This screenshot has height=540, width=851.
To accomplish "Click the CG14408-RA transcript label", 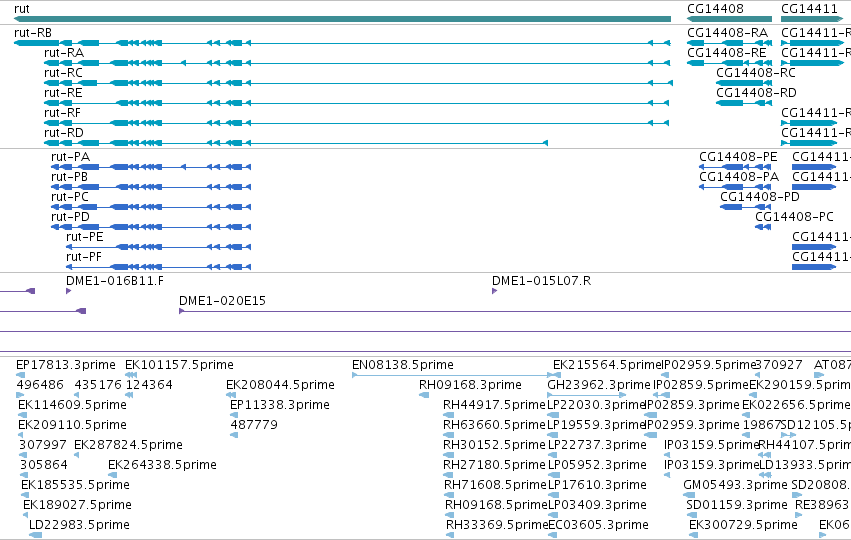I will 728,33.
